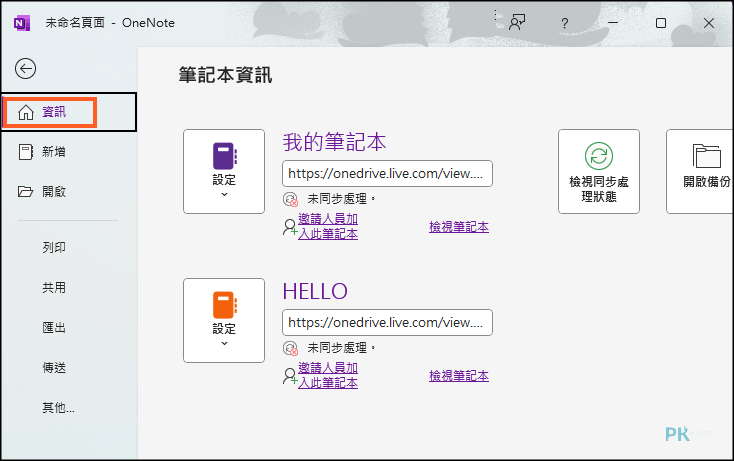734x461 pixels.
Task: Open help with the question mark icon
Action: point(565,23)
